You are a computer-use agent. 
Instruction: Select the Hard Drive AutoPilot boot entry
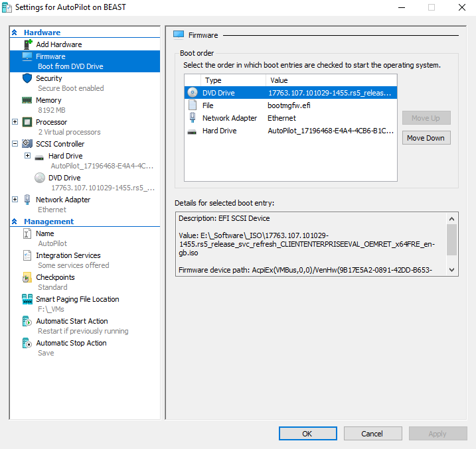[291, 131]
